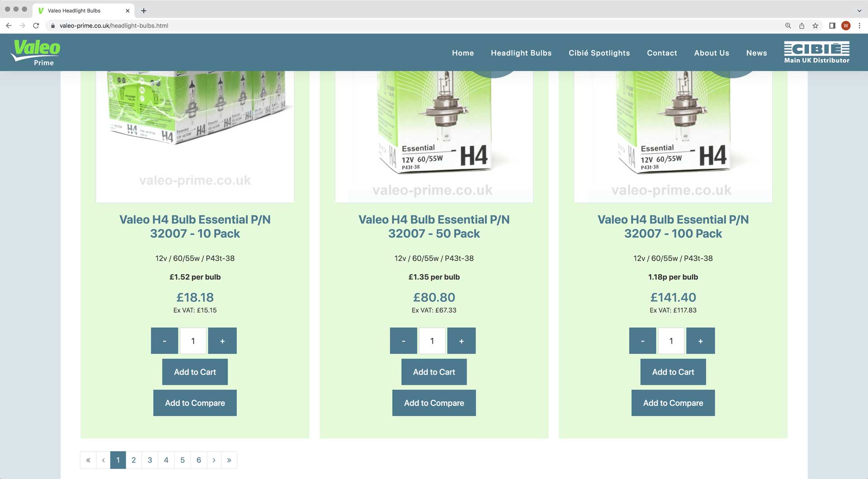Reload the current page
The height and width of the screenshot is (479, 868).
coord(36,26)
